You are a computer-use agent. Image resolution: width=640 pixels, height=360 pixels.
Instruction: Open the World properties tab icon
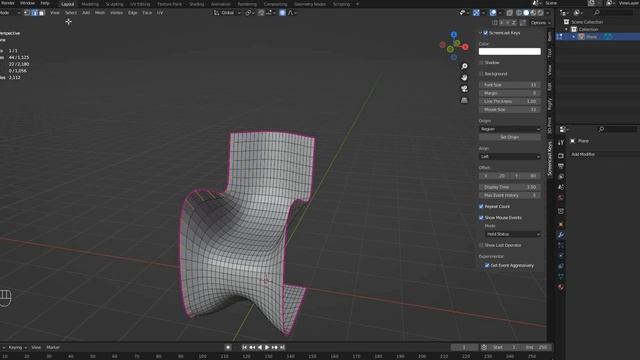(561, 198)
